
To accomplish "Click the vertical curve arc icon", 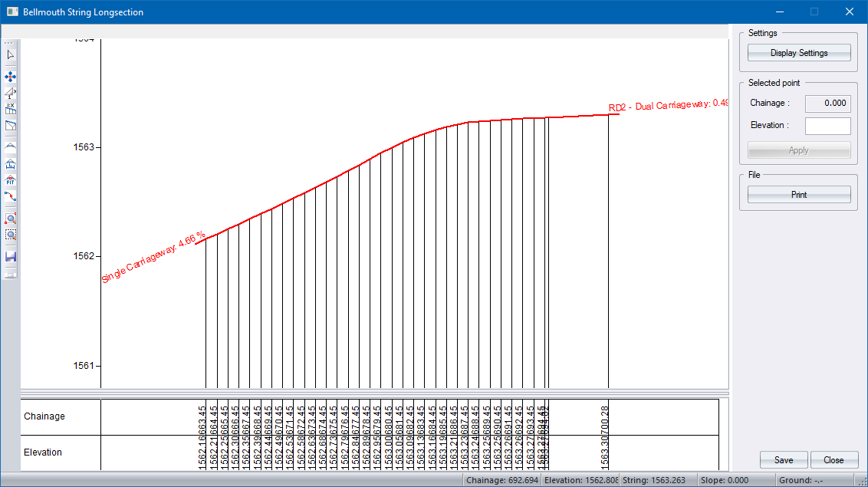I will coord(11,145).
